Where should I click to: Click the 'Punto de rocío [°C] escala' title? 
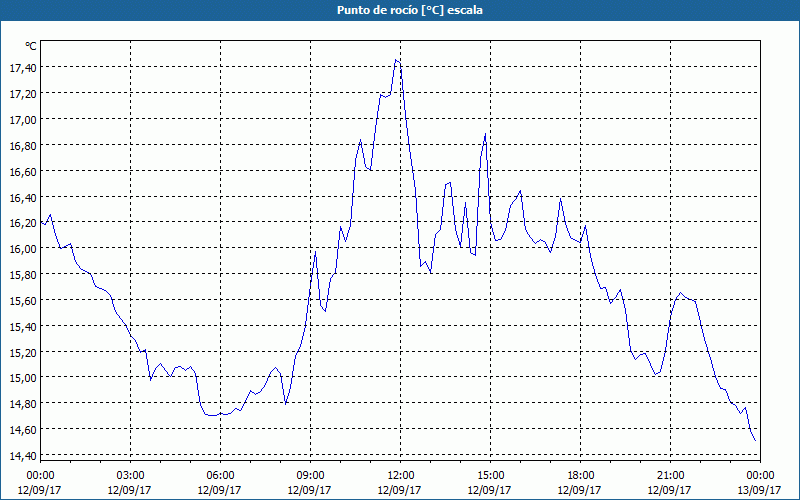[x=410, y=10]
